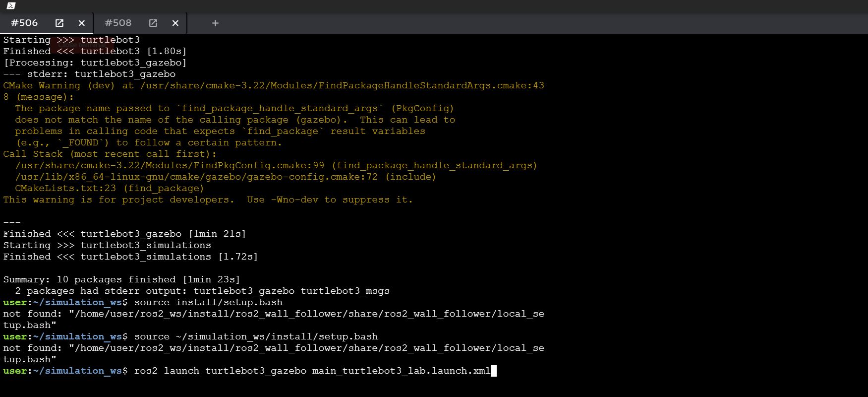Click the '--- stderr: turtlebot3_gazebo' header line
Screen dimensions: 868x397
pyautogui.click(x=89, y=74)
